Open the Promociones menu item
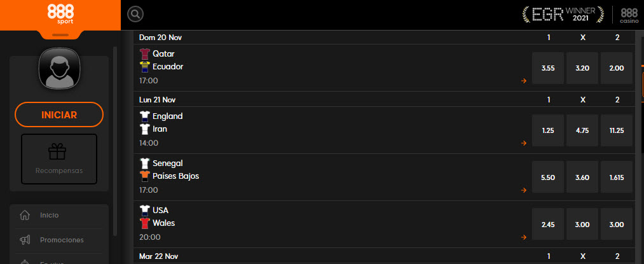This screenshot has width=644, height=264. (x=62, y=240)
